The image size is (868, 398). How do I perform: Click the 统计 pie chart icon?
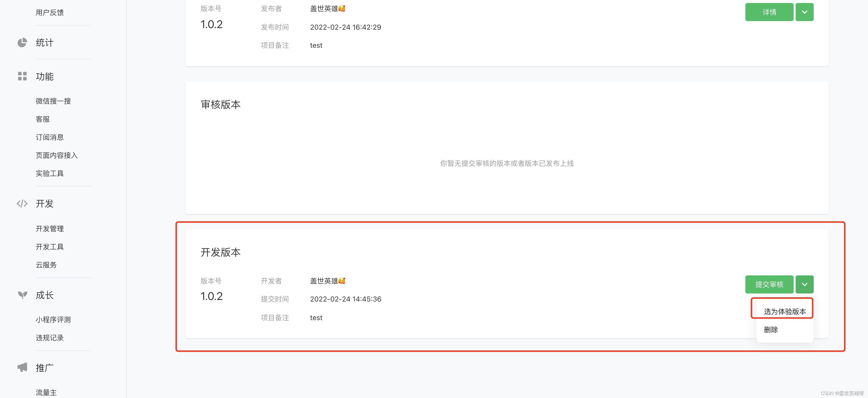pyautogui.click(x=22, y=43)
